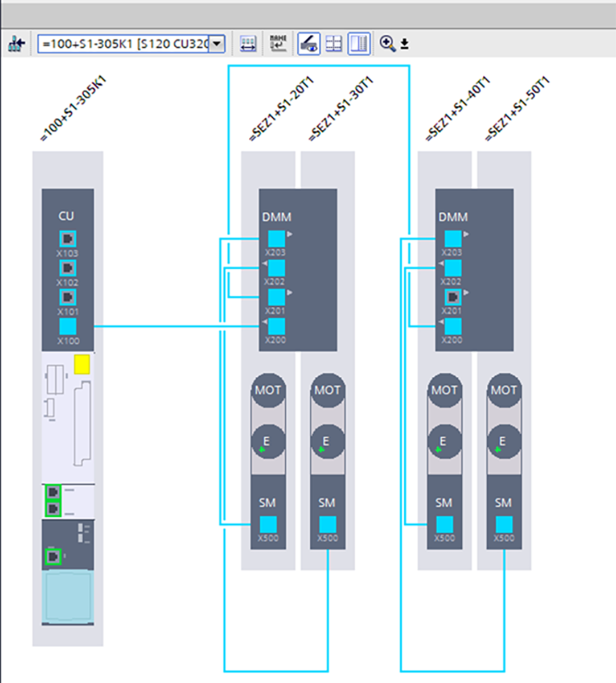Select CU port X102
This screenshot has width=616, height=683.
point(68,268)
